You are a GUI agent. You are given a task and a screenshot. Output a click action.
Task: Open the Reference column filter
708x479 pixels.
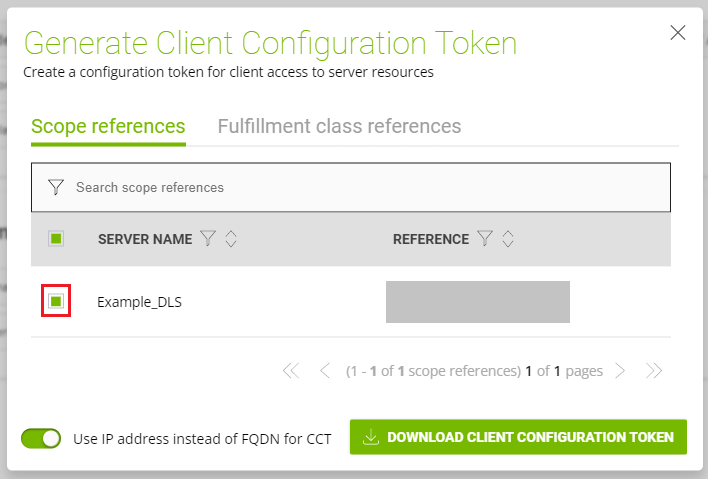point(485,239)
